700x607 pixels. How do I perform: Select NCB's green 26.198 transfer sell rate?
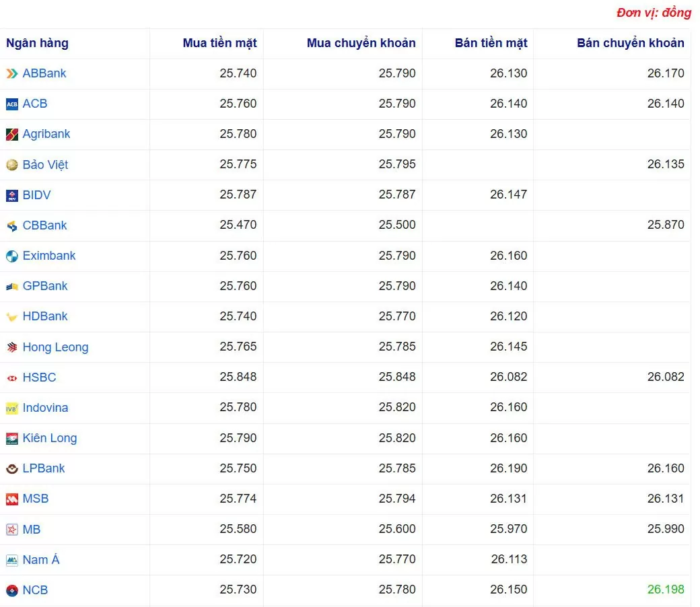(x=666, y=590)
